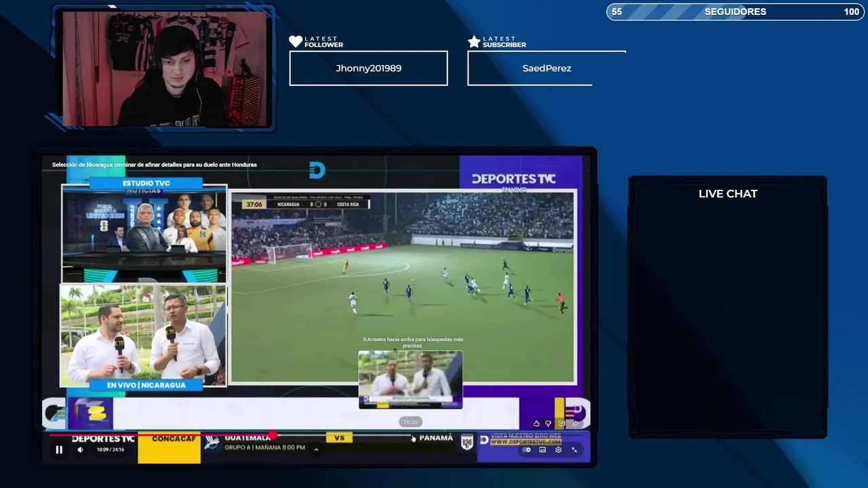Click the LIVE CHAT panel header

pos(728,194)
